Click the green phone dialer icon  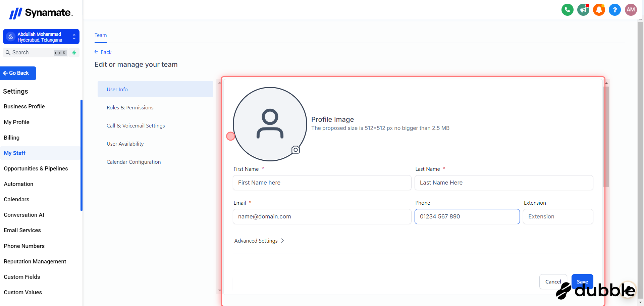567,10
